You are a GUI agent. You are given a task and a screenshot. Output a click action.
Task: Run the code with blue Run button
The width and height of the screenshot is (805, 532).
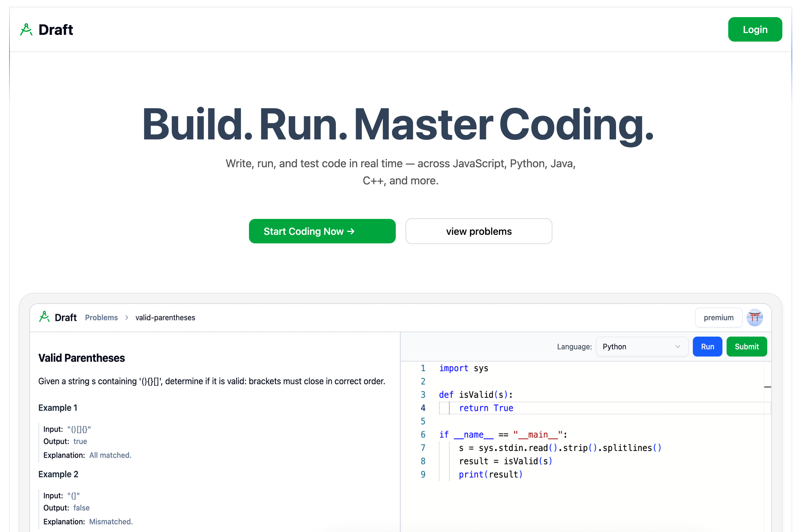pyautogui.click(x=707, y=347)
